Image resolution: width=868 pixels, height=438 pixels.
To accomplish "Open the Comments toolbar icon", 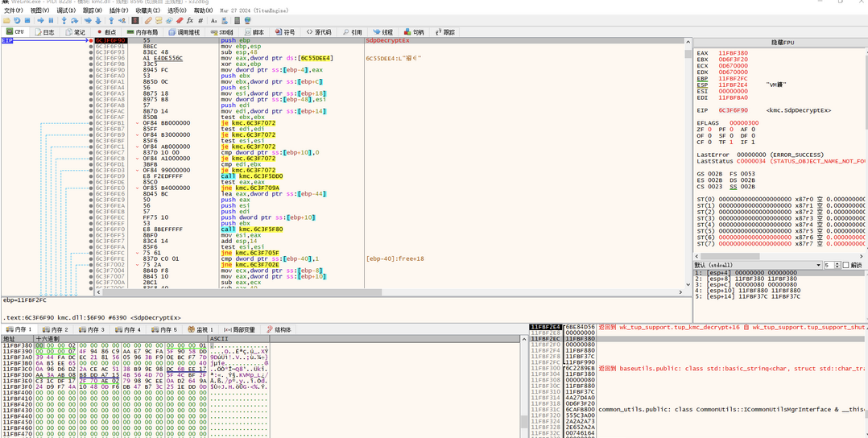I will [159, 20].
